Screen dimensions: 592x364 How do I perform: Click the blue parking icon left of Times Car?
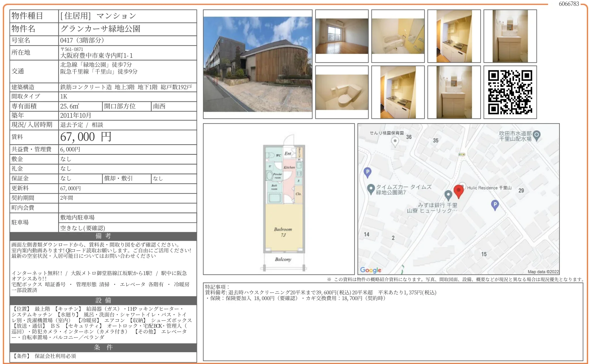367,172
